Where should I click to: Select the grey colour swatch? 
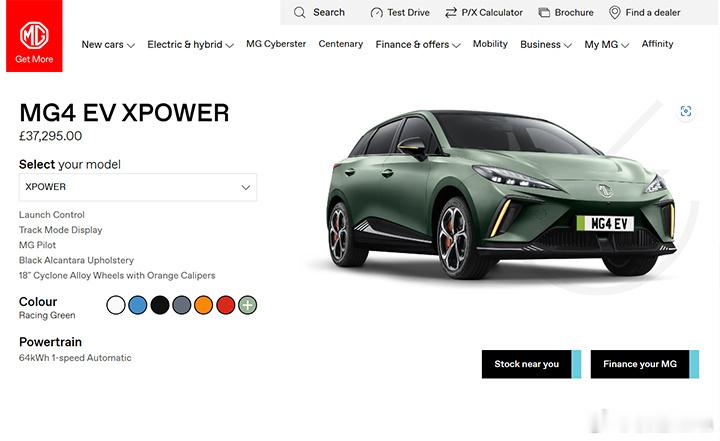pos(181,305)
